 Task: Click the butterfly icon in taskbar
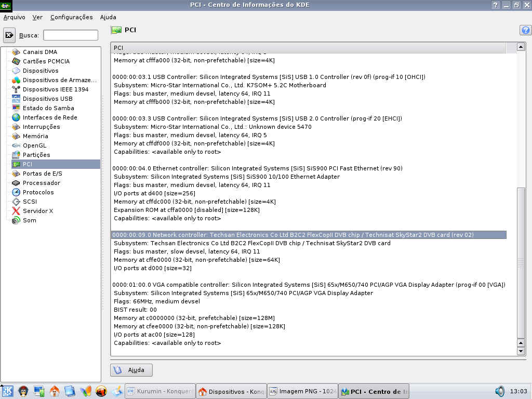pos(86,391)
